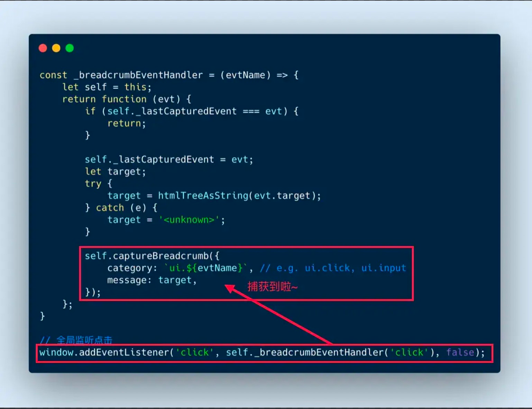Click the green maximize dot
Screen dimensions: 532x409
70,48
